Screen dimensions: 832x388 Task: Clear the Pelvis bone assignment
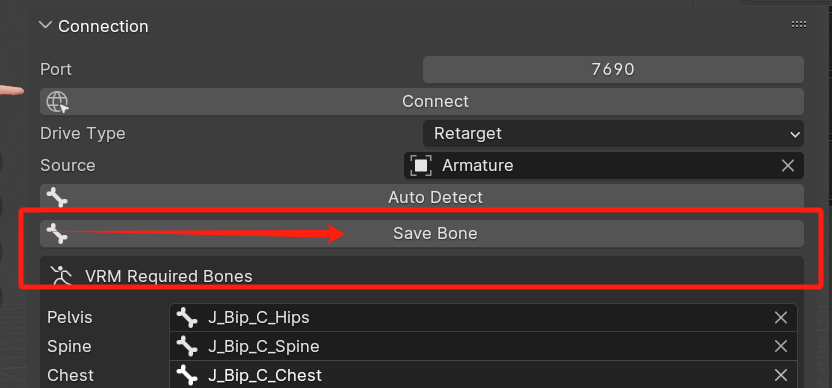781,317
